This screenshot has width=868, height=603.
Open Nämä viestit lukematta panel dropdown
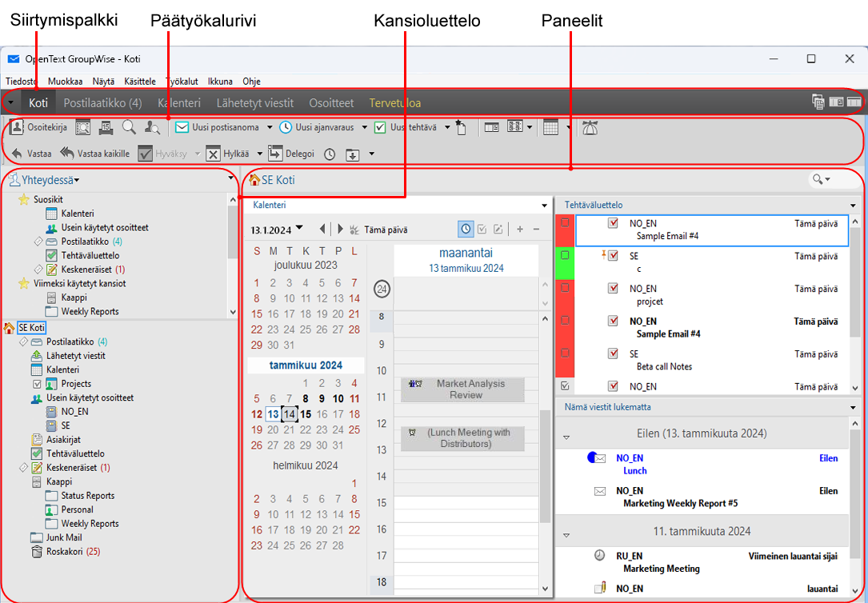(x=853, y=408)
